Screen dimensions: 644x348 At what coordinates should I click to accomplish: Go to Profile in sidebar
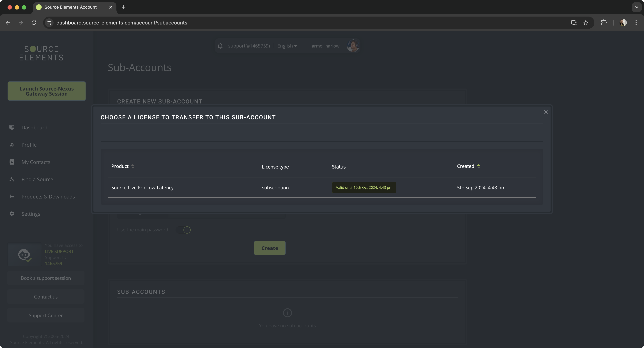pos(29,145)
